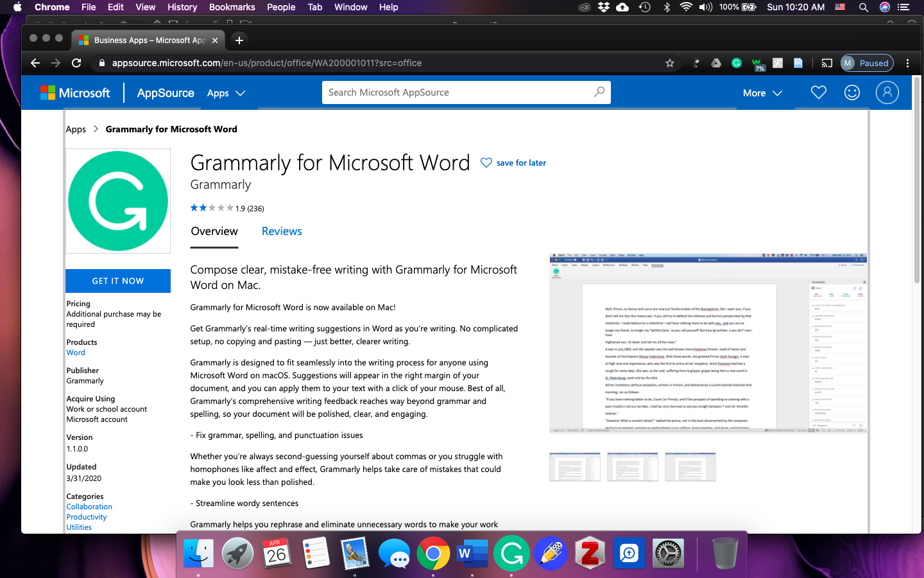
Task: Open Microsoft Word from the Dock
Action: coord(472,553)
